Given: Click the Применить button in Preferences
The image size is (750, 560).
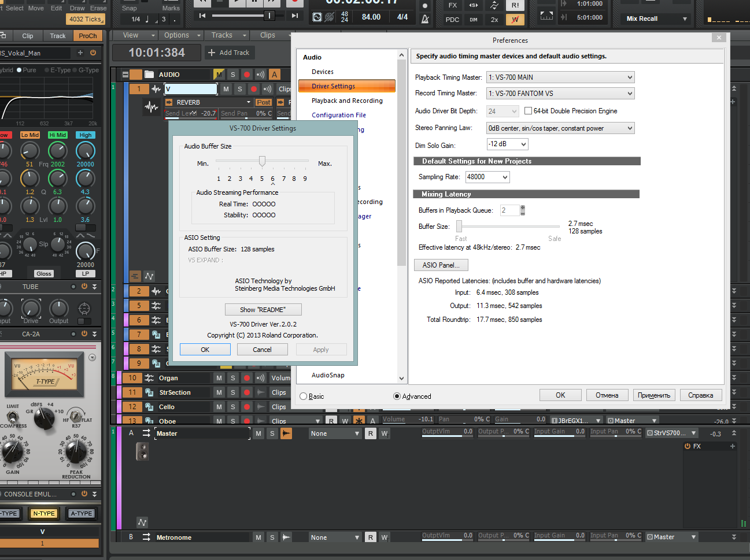Looking at the screenshot, I should coord(654,395).
